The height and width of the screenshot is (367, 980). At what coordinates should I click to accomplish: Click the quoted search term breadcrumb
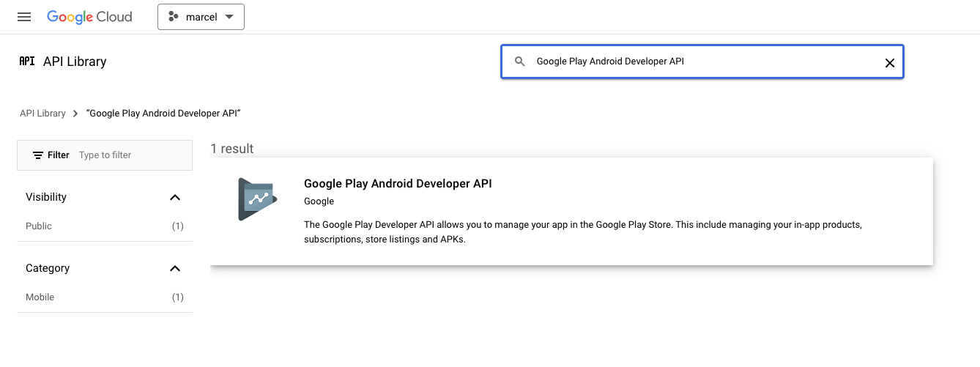pyautogui.click(x=163, y=114)
